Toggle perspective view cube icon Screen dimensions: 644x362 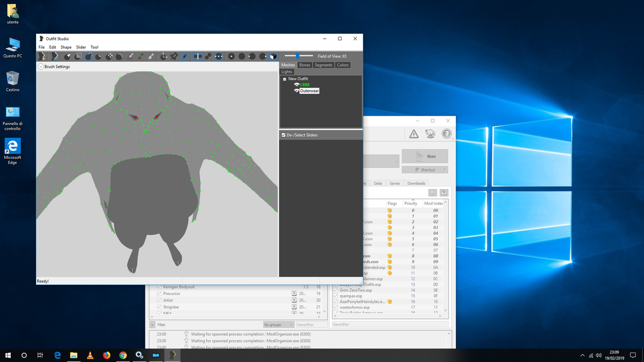tap(273, 56)
